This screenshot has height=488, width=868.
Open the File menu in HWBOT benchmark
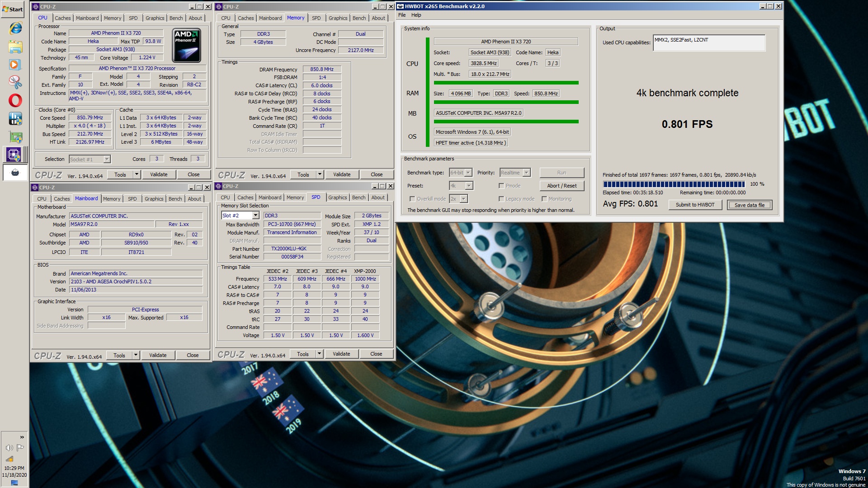click(402, 15)
